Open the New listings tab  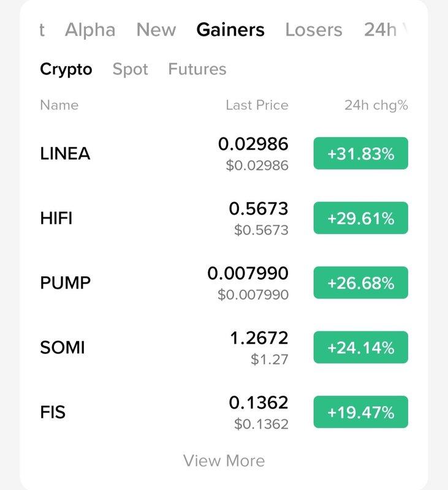point(156,30)
